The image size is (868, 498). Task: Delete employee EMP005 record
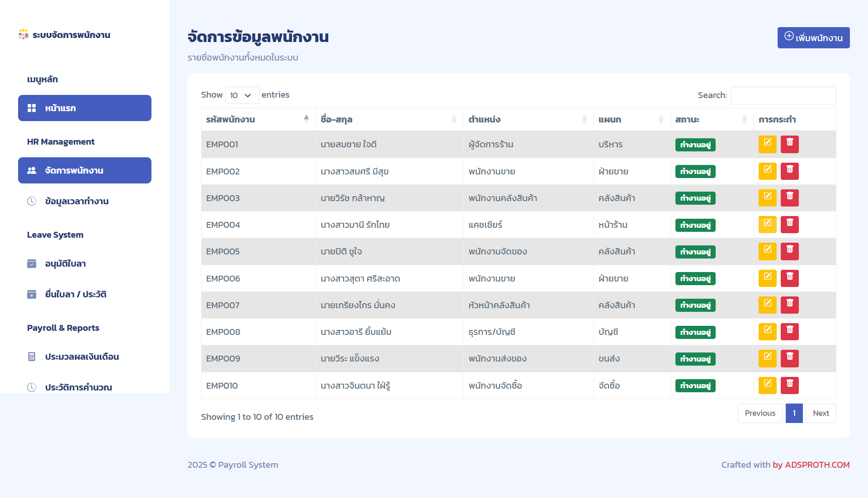point(789,251)
